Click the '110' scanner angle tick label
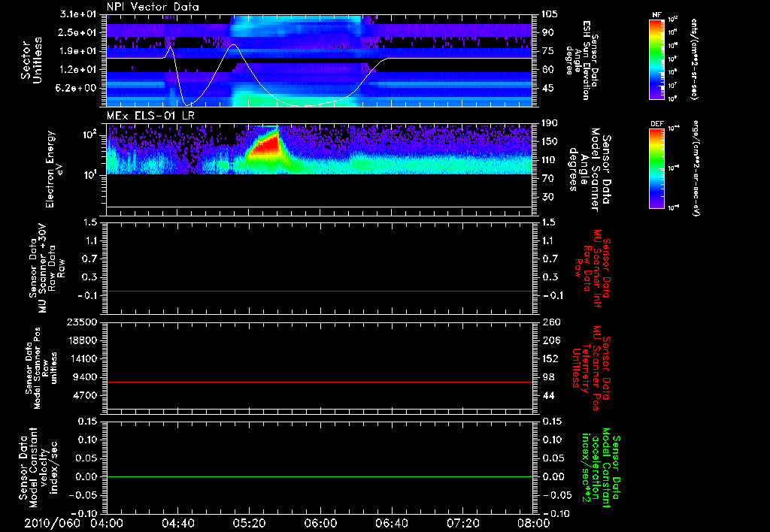 click(x=550, y=160)
